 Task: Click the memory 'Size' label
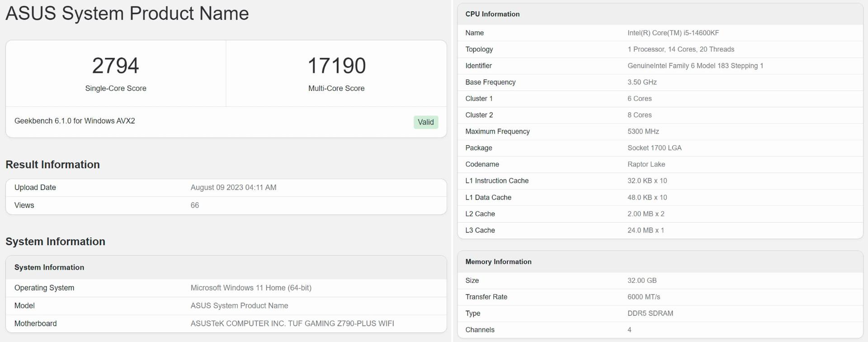point(472,280)
